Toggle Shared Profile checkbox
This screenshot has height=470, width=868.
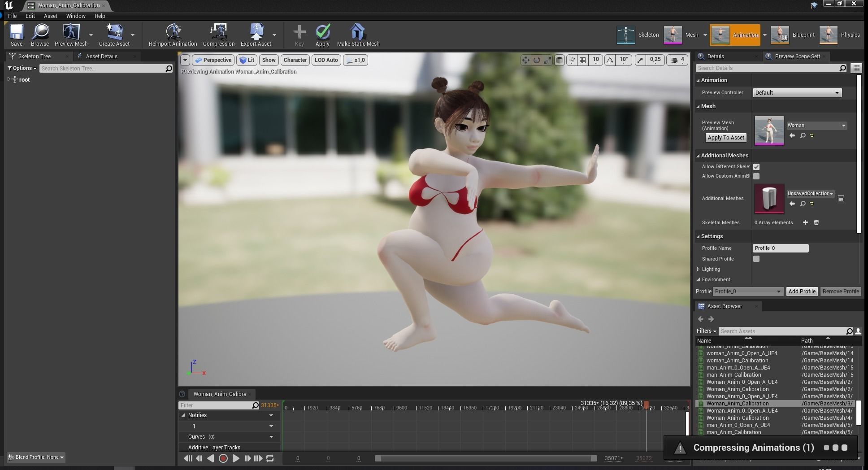(756, 259)
